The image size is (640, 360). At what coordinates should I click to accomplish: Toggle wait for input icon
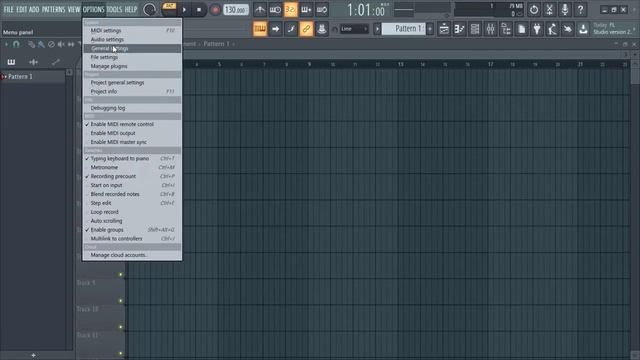[x=275, y=9]
